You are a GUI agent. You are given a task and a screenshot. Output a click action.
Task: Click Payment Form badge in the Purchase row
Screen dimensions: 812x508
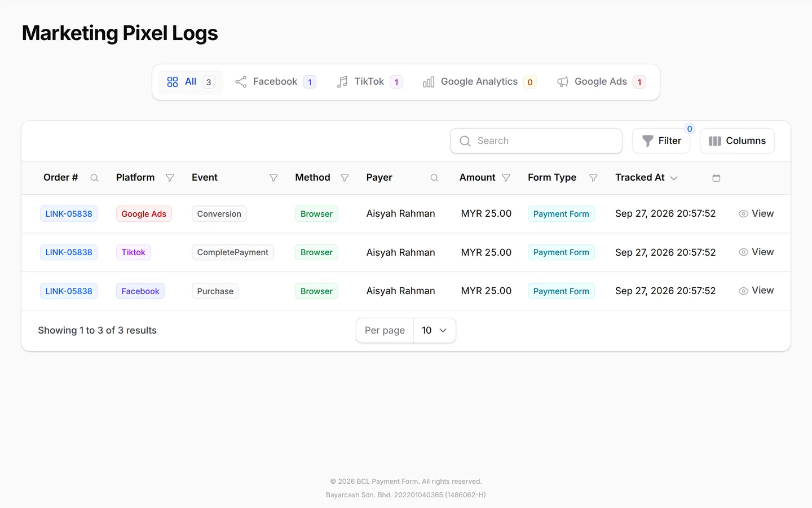pos(561,291)
